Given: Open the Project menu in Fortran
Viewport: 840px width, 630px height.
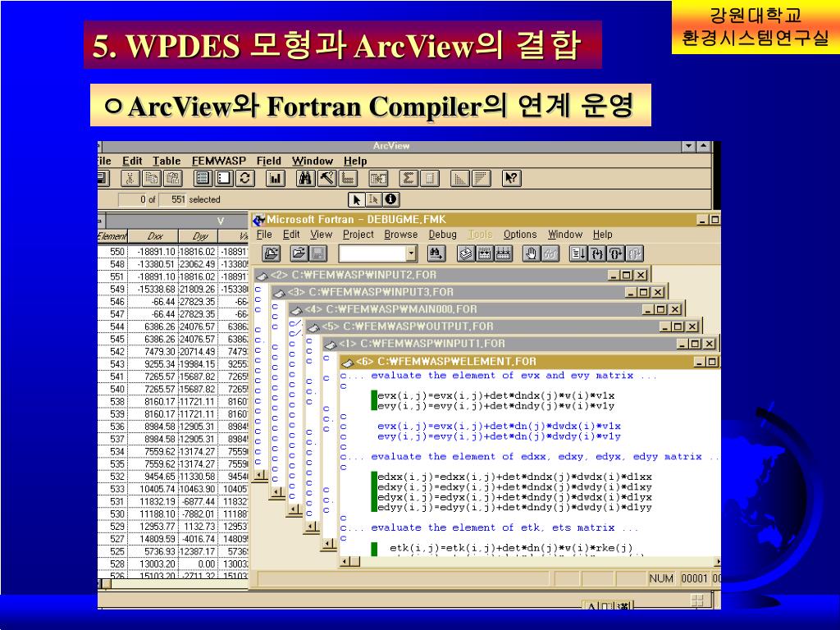Looking at the screenshot, I should coord(358,234).
